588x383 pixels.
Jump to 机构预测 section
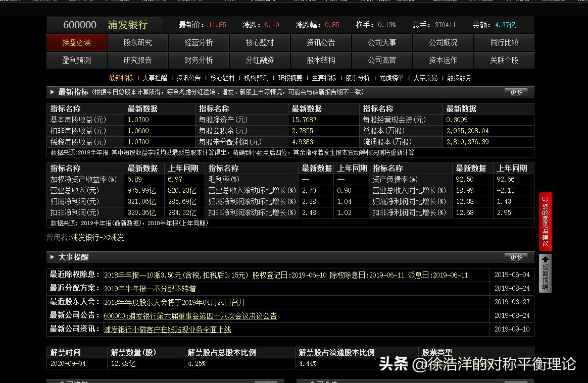point(257,78)
